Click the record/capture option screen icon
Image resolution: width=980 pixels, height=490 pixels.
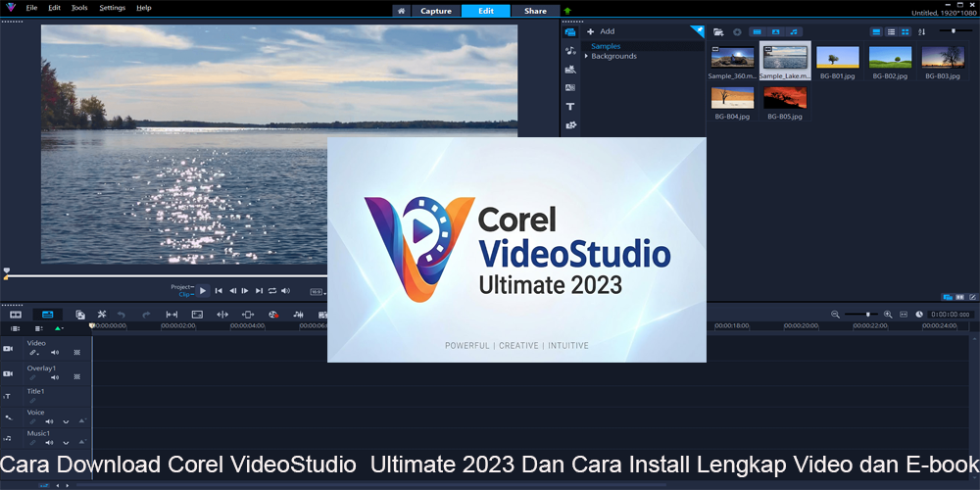pos(197,315)
